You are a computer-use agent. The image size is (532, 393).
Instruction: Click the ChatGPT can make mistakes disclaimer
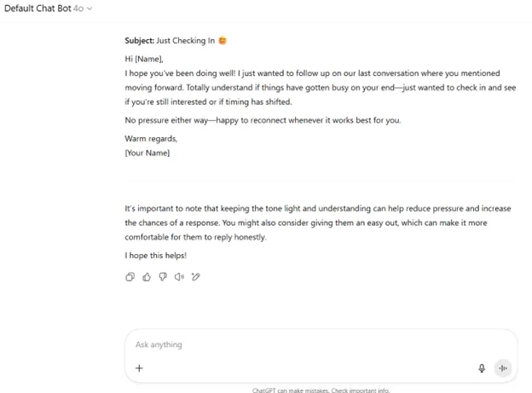click(321, 390)
